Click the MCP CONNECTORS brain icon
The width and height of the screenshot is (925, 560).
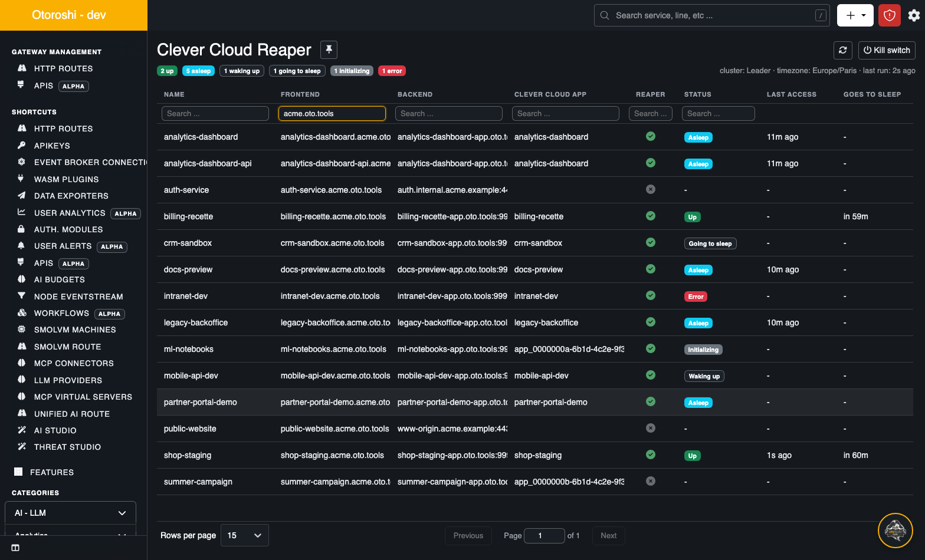[22, 363]
